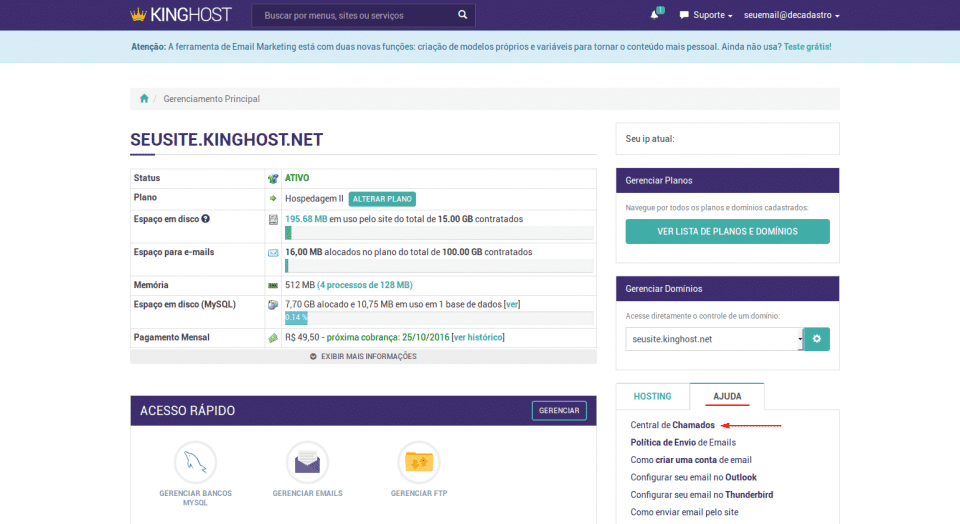Click the Pagamento Mensal money icon
960x524 pixels.
click(x=273, y=337)
